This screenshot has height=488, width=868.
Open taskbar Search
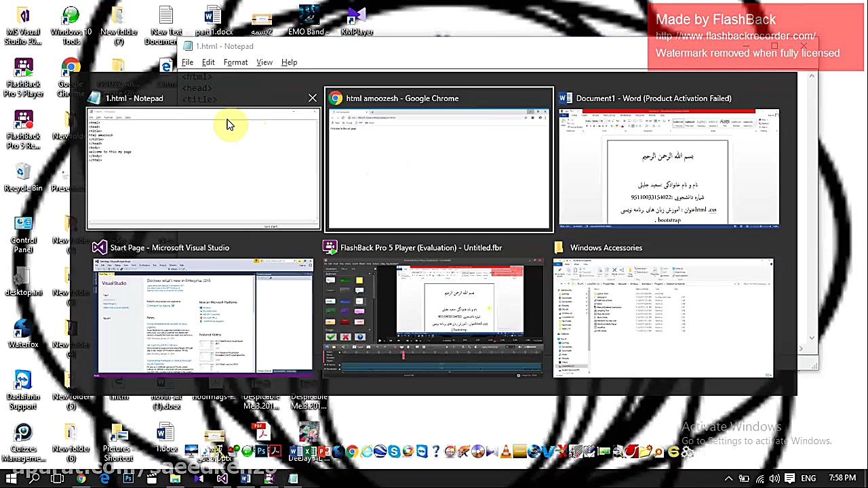tap(34, 479)
